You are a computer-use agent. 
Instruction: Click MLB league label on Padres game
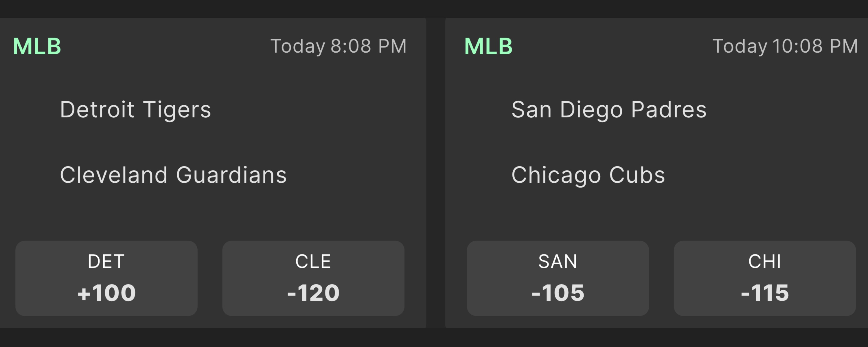click(488, 46)
